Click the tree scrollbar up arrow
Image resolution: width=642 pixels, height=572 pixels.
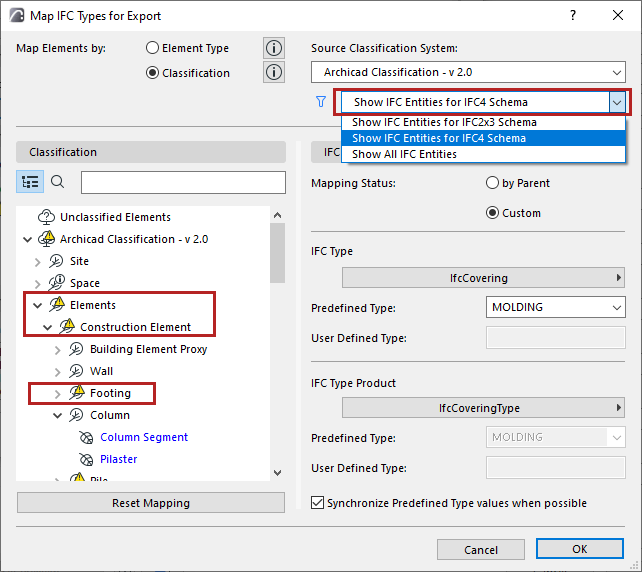277,215
